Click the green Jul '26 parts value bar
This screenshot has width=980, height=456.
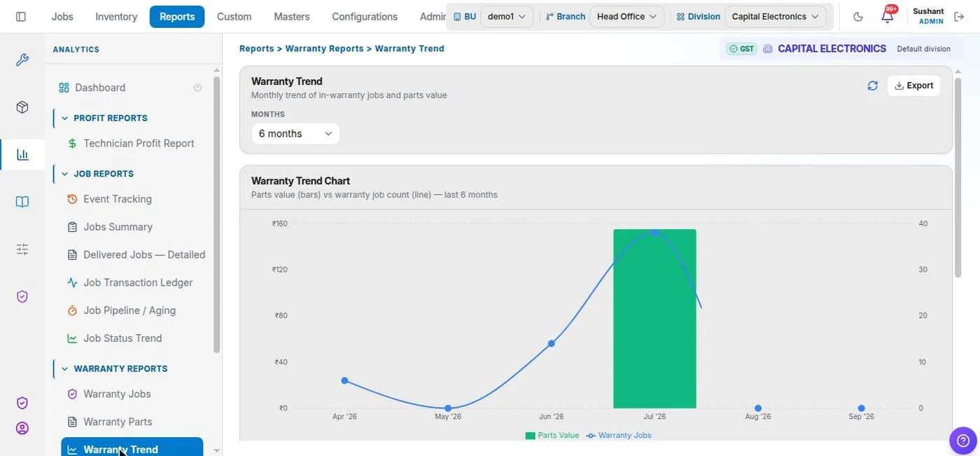coord(654,319)
